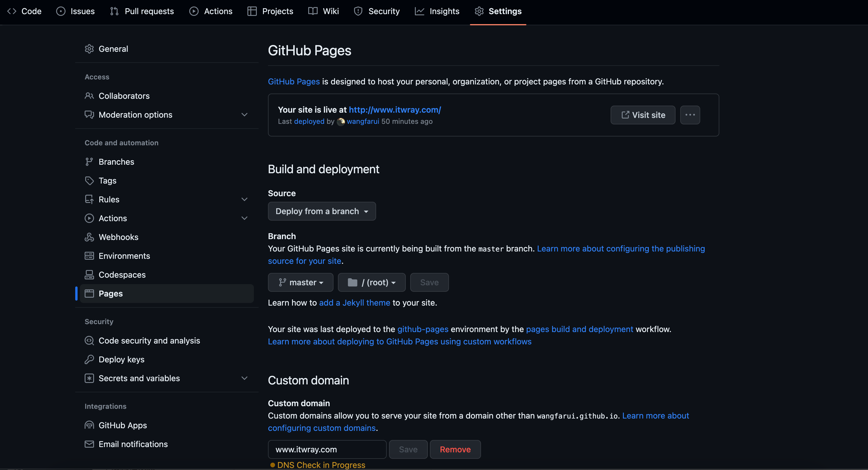Image resolution: width=868 pixels, height=470 pixels.
Task: Open the add a Jekyll theme link
Action: 354,303
